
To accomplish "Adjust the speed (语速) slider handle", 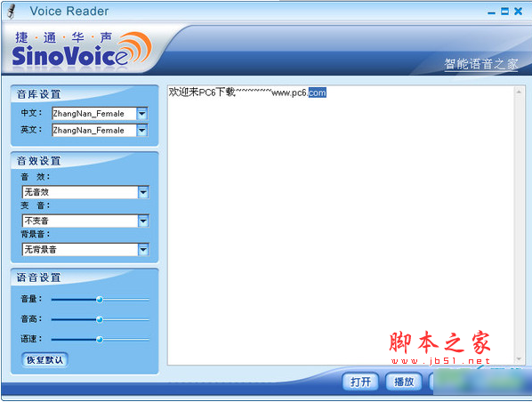I will coord(100,339).
